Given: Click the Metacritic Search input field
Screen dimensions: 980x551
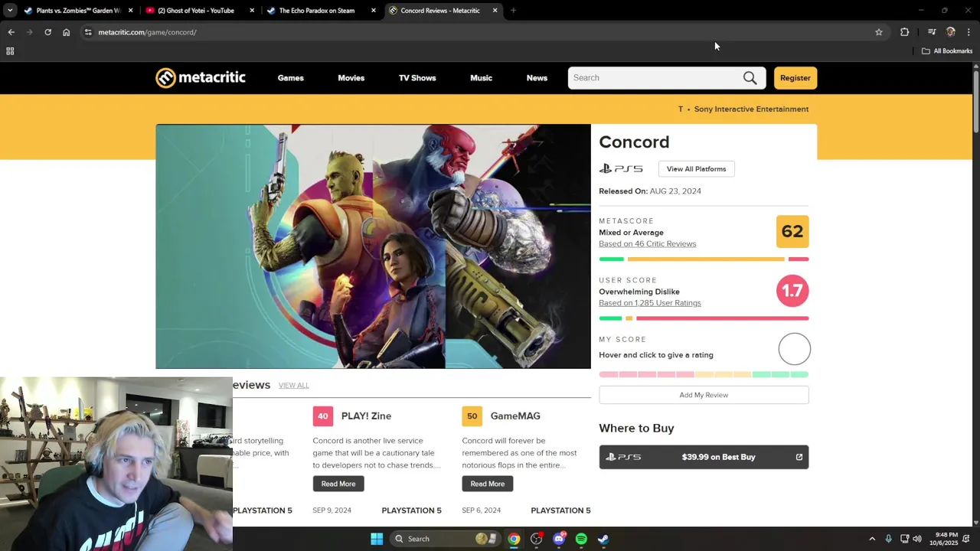Looking at the screenshot, I should pos(655,78).
